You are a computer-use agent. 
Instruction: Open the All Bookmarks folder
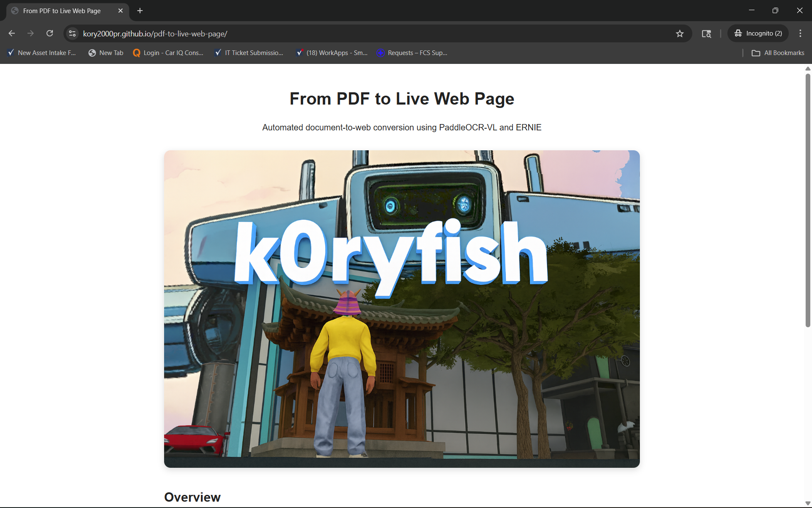pos(778,53)
